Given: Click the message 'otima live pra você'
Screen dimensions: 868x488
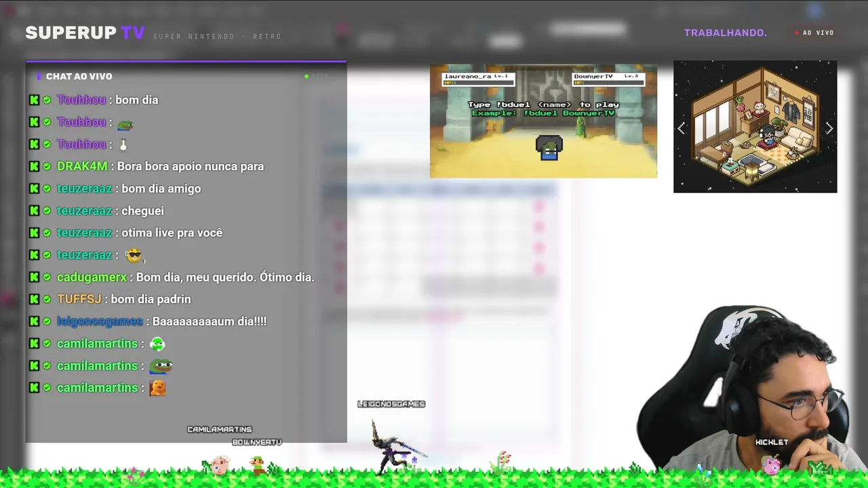Looking at the screenshot, I should pos(172,232).
